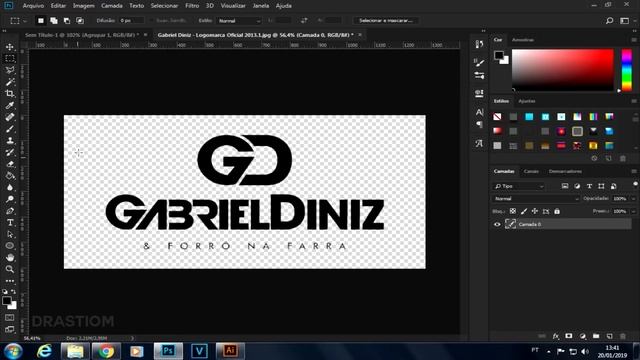Create a new layer in Camadas panel

(x=609, y=336)
